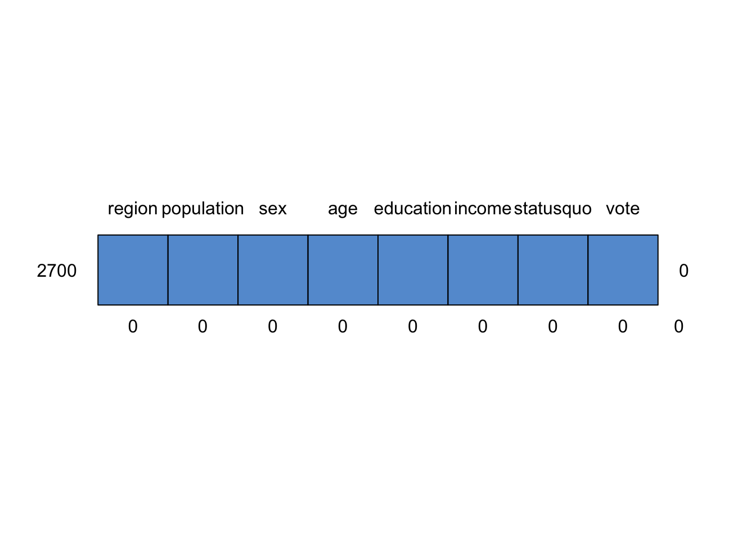
Task: Click the 'income' column label
Action: (483, 209)
